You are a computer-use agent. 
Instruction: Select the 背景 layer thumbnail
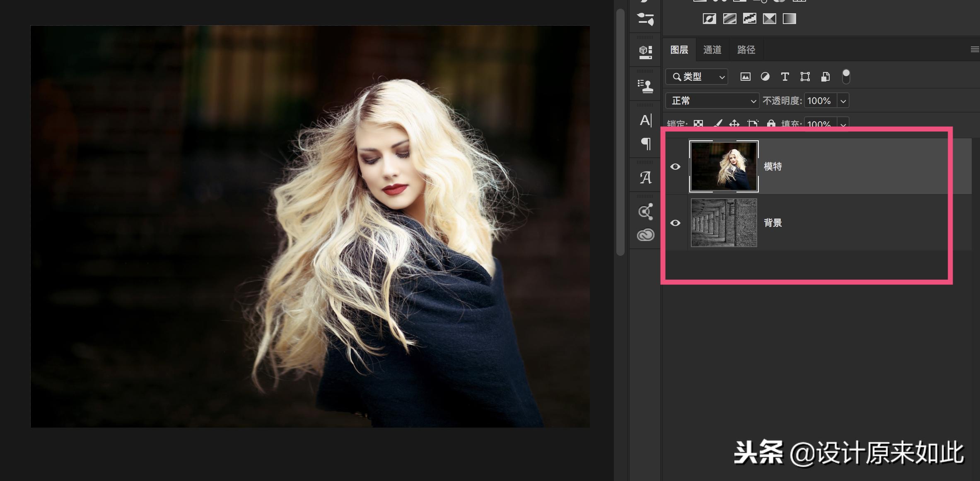tap(724, 223)
